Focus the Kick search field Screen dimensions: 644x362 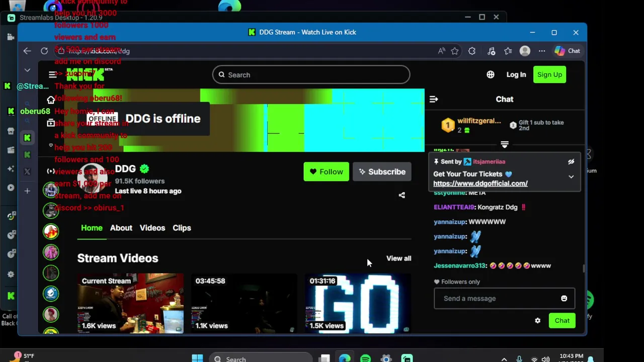tap(311, 75)
